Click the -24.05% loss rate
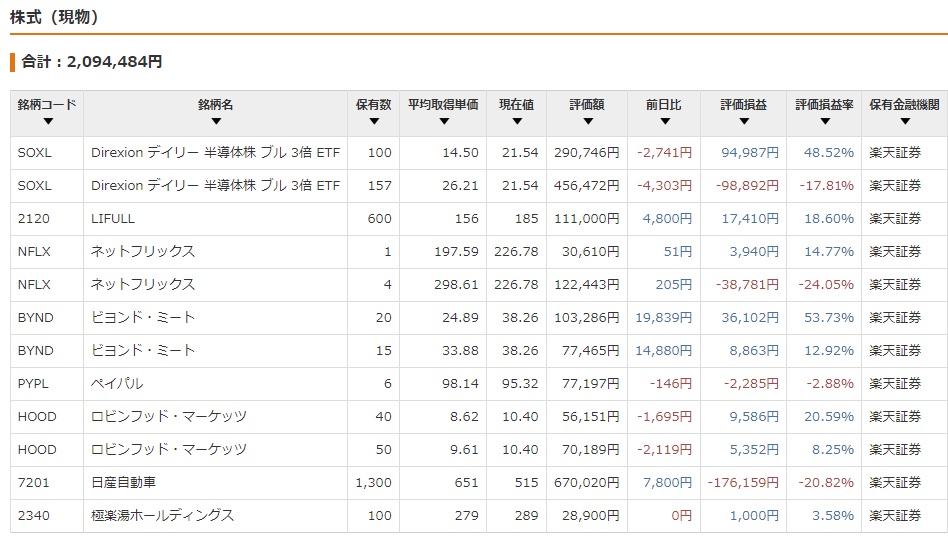 pyautogui.click(x=826, y=285)
